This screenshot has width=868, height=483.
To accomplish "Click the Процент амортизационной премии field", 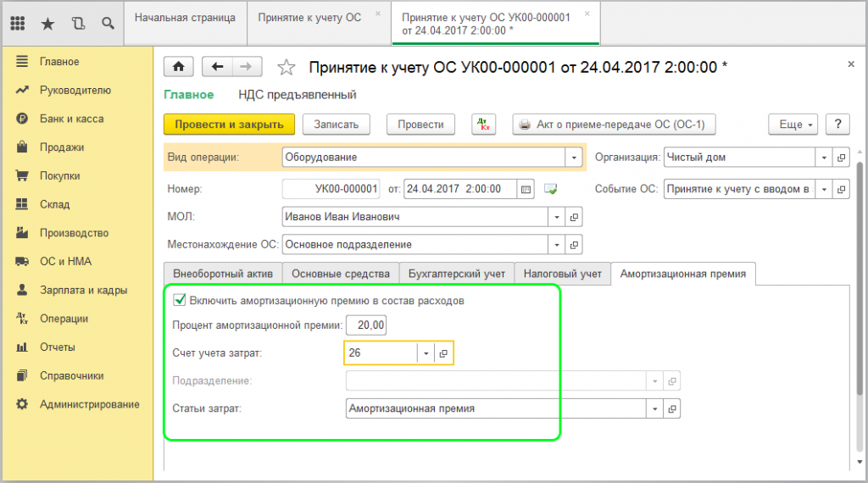I will coord(371,325).
